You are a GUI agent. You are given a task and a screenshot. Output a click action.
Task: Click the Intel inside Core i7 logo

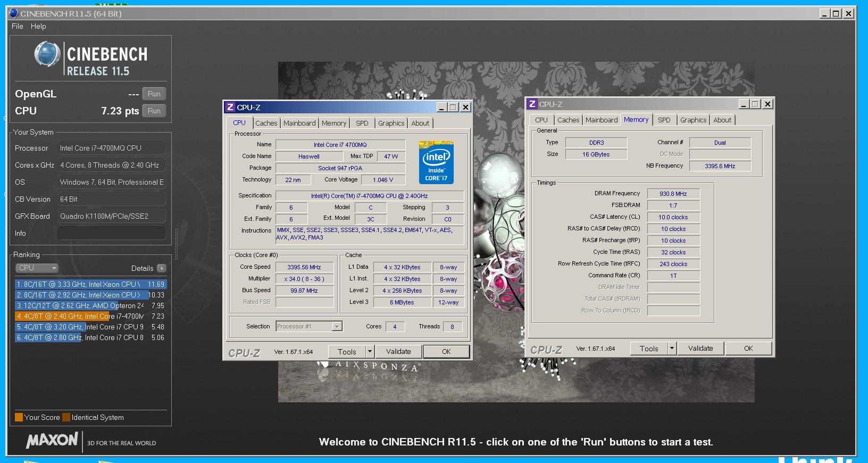coord(436,162)
